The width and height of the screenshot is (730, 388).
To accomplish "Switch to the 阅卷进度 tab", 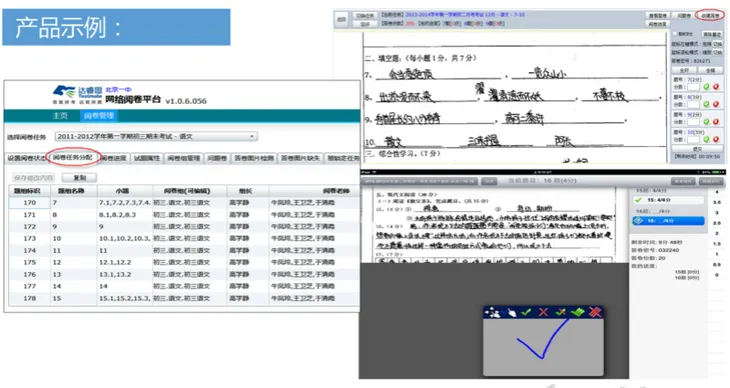I will 114,158.
